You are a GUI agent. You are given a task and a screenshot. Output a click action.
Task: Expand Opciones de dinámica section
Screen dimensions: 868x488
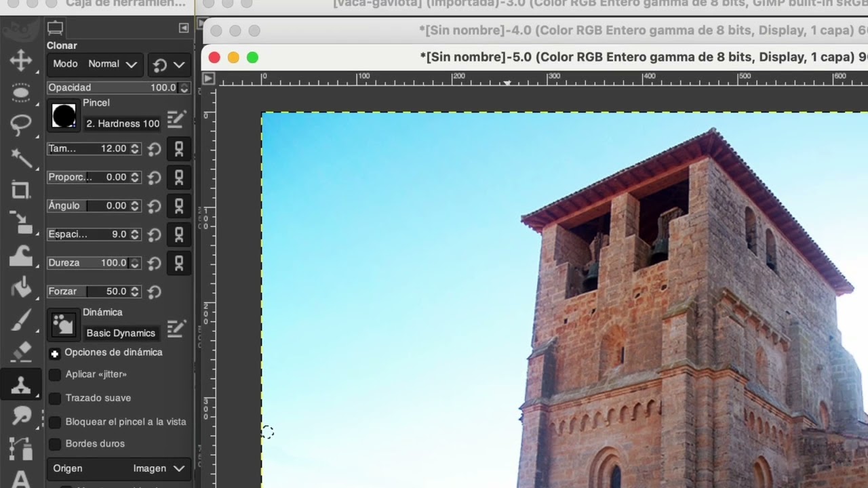pos(55,353)
